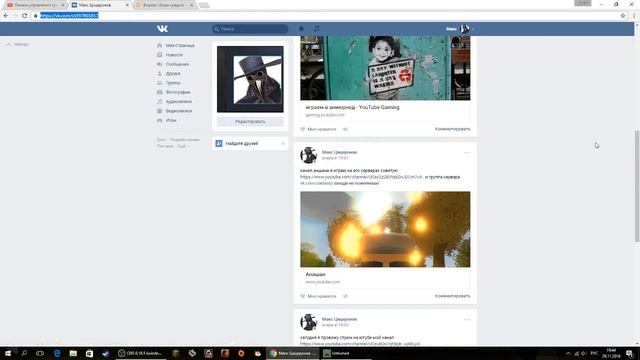This screenshot has height=360, width=640.
Task: Open the Windows Store taskbar icon
Action: click(89, 353)
